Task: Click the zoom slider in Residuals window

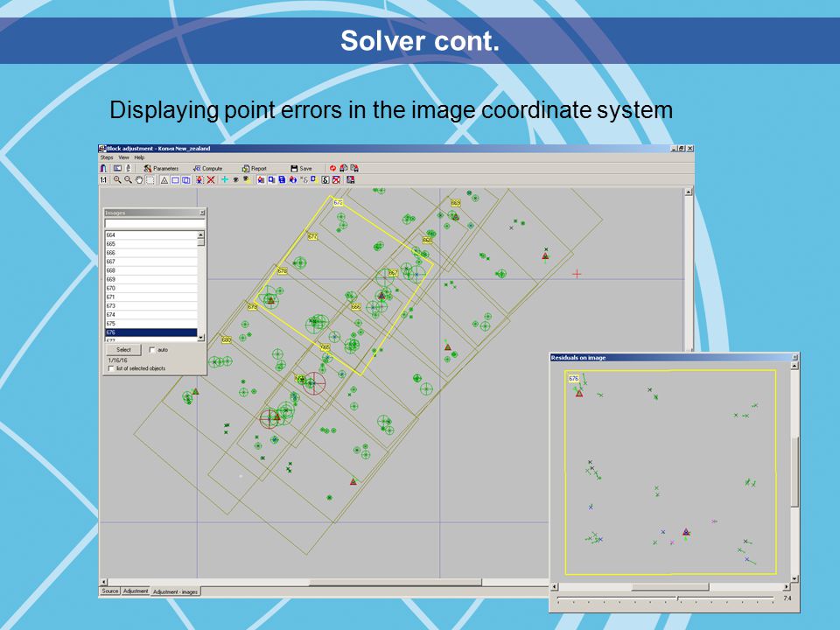Action: point(678,598)
